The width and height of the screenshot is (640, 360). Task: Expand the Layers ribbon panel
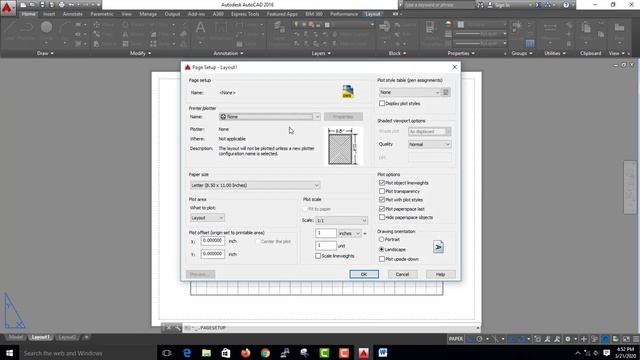pos(321,53)
